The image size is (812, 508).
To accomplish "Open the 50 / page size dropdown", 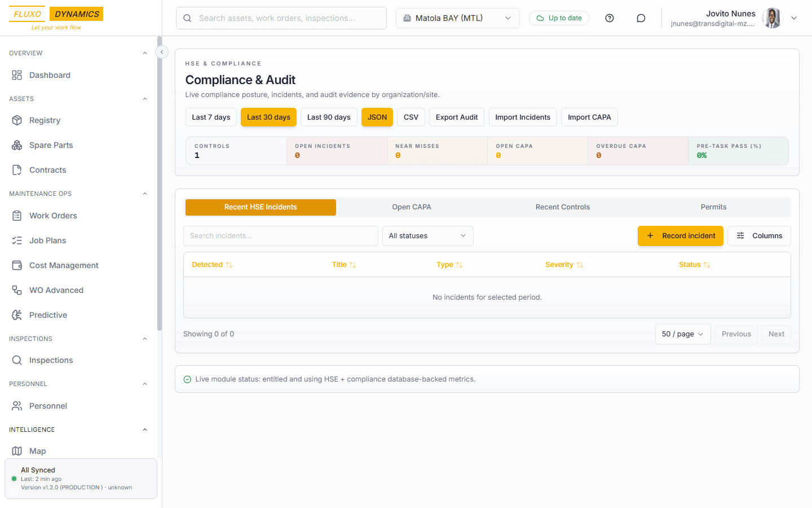I will (x=683, y=334).
